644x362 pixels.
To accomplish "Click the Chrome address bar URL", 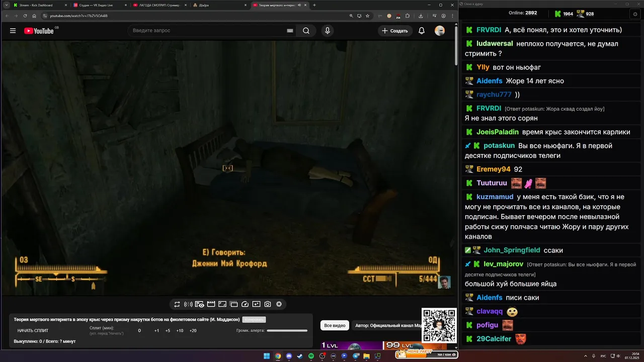I will pyautogui.click(x=78, y=16).
